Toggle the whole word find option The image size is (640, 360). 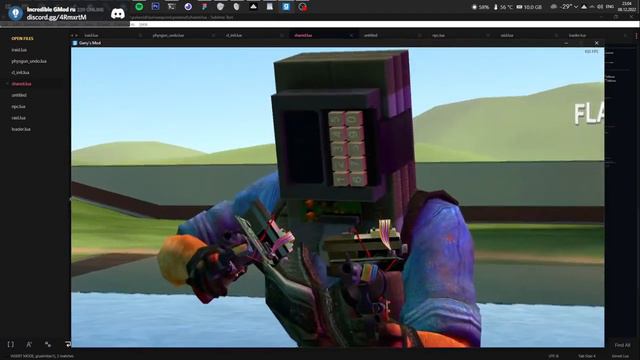(x=48, y=344)
